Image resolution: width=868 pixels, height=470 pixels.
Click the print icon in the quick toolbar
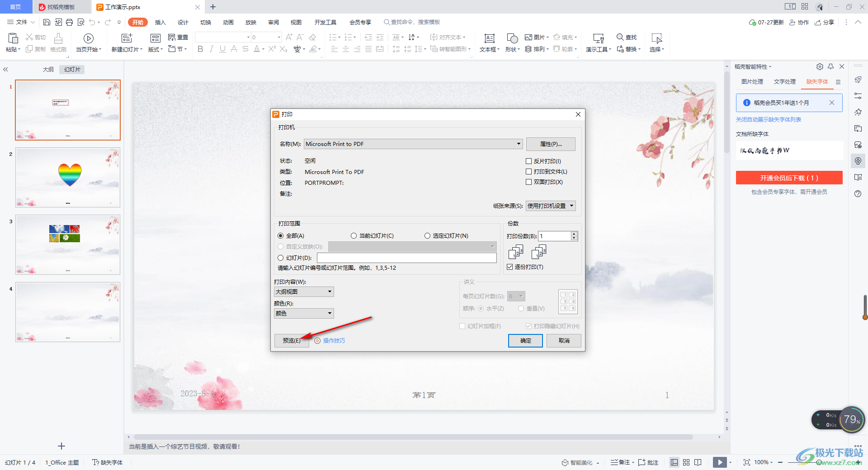(x=69, y=22)
